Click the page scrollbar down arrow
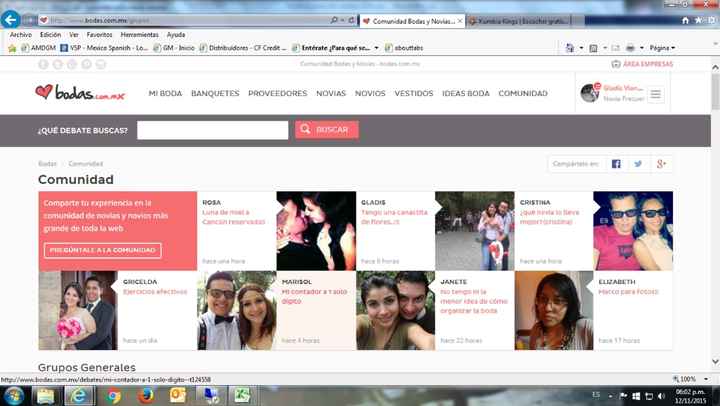 click(x=715, y=361)
